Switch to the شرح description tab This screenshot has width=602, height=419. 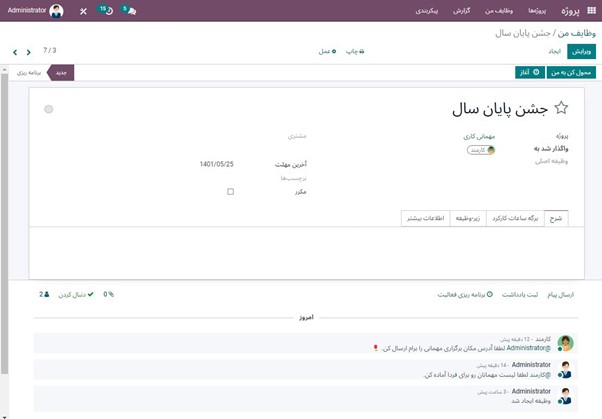click(556, 219)
